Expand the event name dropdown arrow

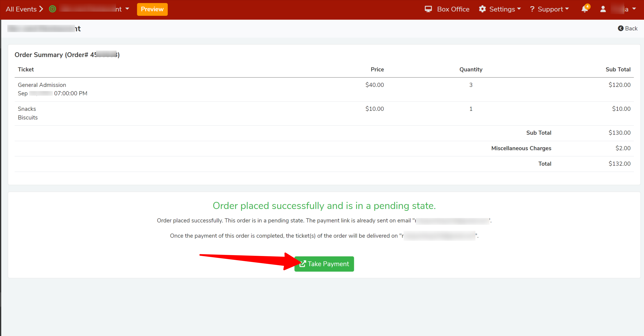(x=127, y=9)
